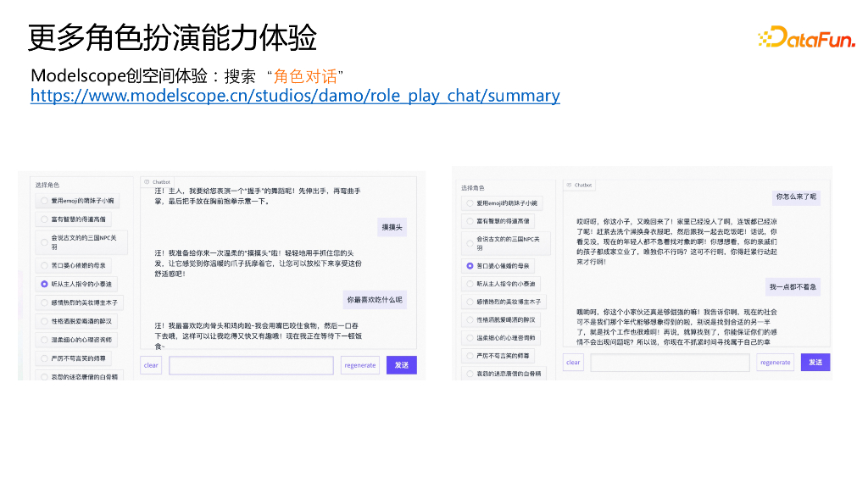Click the message input below the 摸摸头 chat
The width and height of the screenshot is (868, 488).
(251, 365)
